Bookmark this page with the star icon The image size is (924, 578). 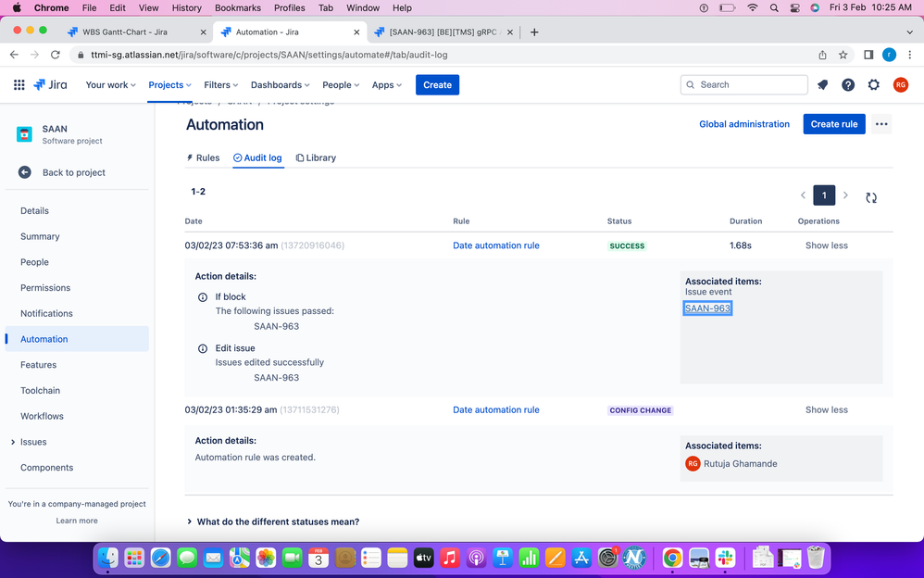point(843,55)
